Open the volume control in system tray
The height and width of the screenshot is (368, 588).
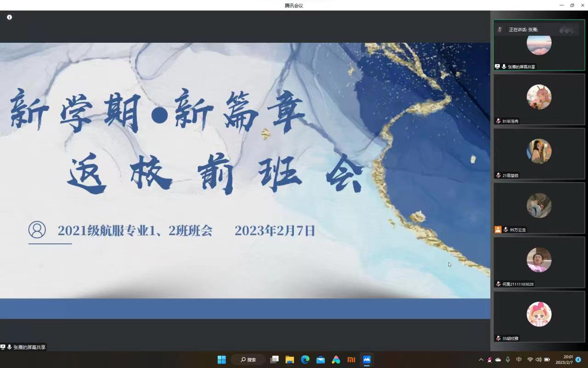coord(538,360)
